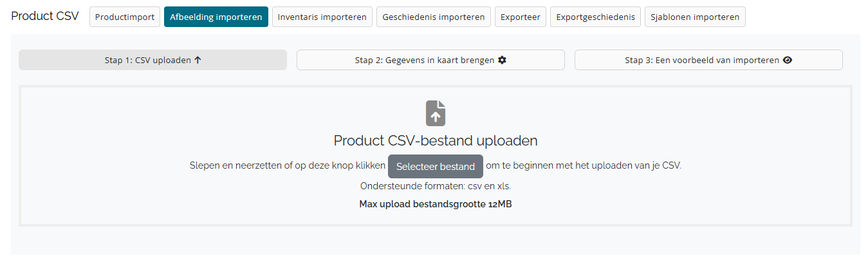This screenshot has height=262, width=868.
Task: Click the Max upload bestandsgrootte 12MB text
Action: tap(436, 204)
